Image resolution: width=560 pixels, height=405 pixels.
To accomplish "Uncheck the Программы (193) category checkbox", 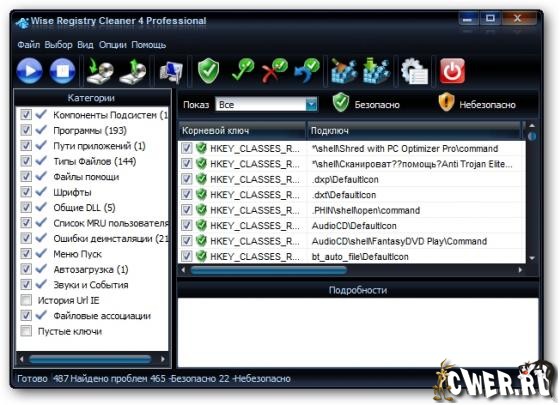I will (26, 130).
